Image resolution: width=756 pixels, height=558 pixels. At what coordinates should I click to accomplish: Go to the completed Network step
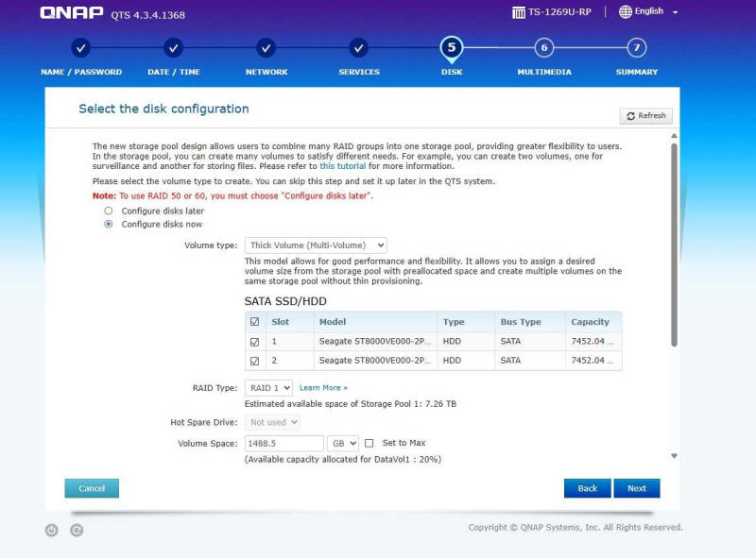[266, 48]
